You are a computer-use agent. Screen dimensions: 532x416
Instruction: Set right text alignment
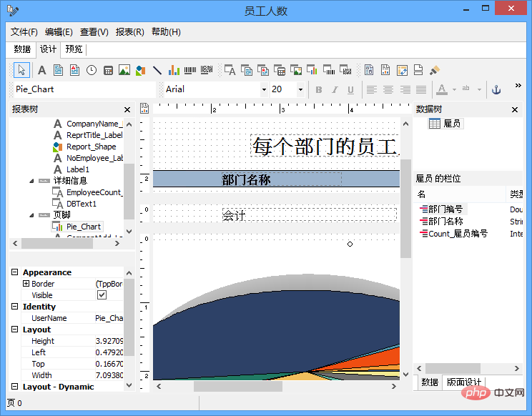click(405, 89)
